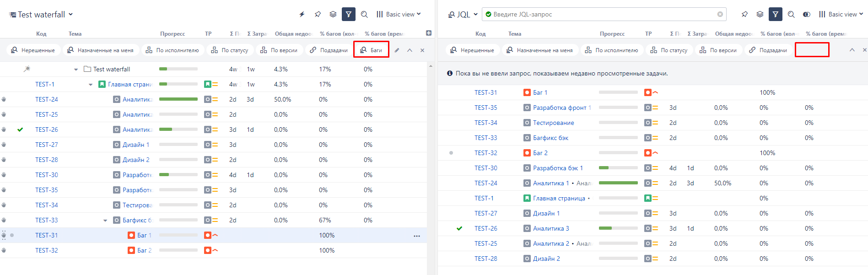Clear the JQL query with the X icon
This screenshot has height=275, width=868.
[x=720, y=14]
